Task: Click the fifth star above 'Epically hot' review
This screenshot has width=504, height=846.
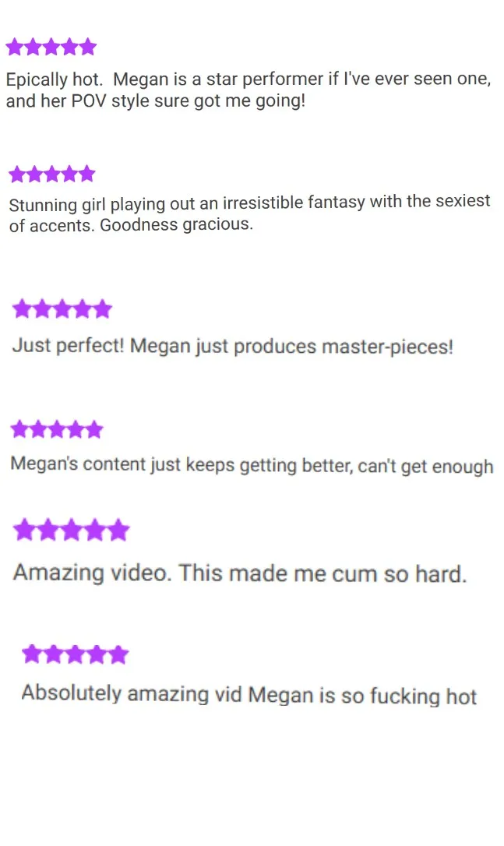Action: coord(87,47)
